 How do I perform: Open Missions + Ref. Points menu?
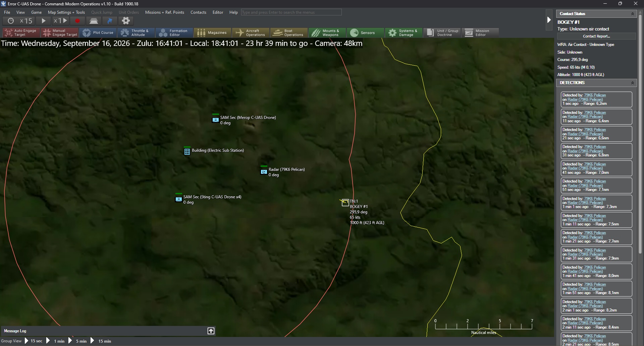point(165,12)
